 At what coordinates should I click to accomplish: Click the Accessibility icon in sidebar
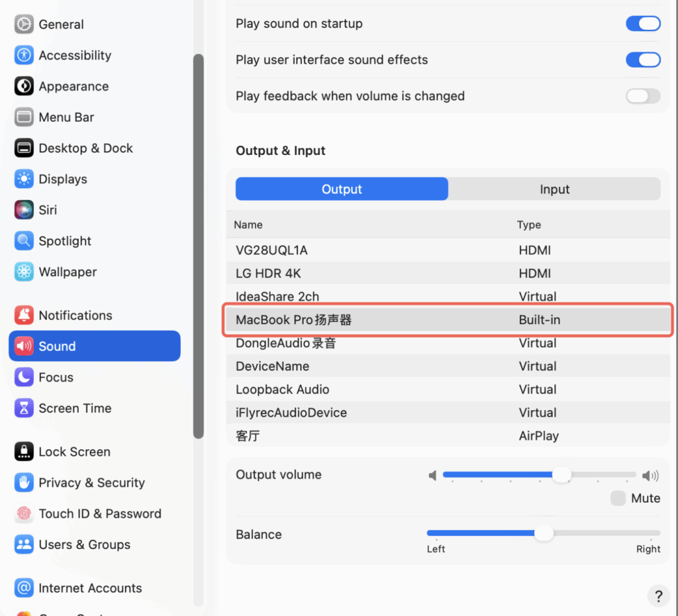[24, 56]
